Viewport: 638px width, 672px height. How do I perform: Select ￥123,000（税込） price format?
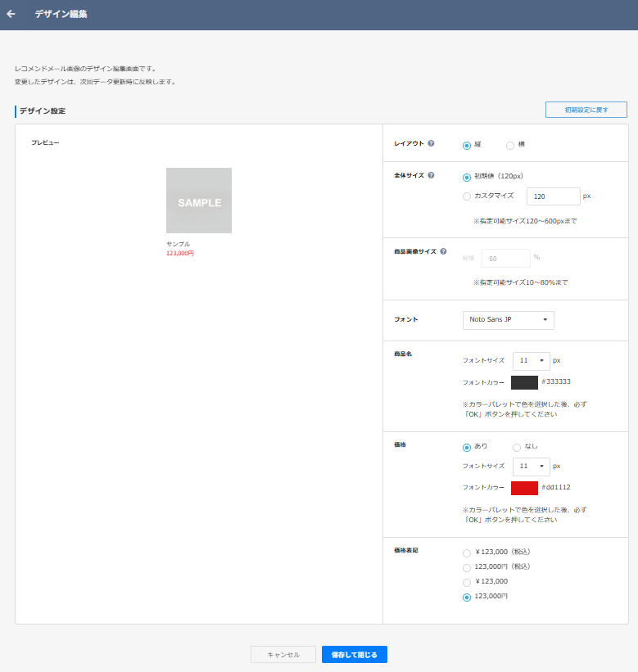coord(467,552)
